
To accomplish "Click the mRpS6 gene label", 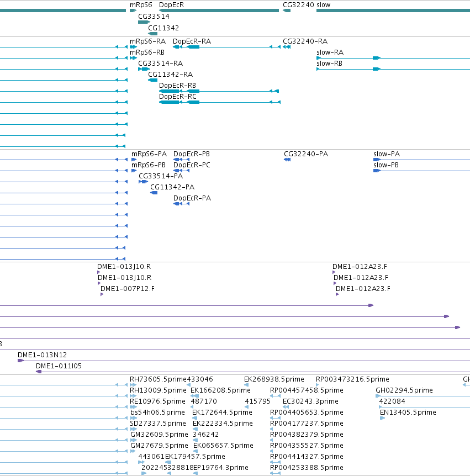I will coord(141,5).
